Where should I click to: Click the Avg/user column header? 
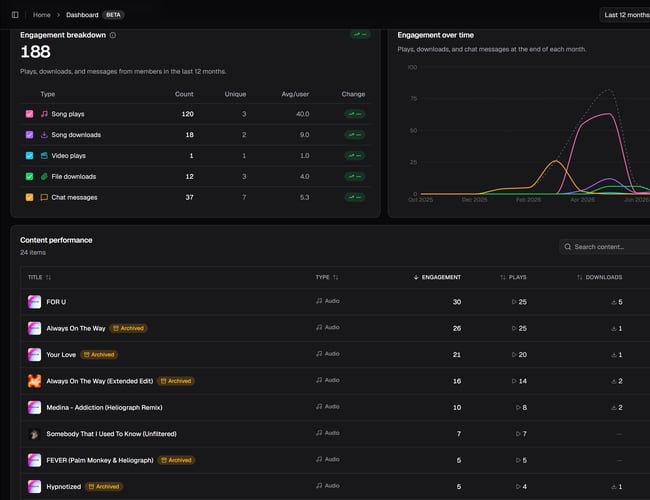pyautogui.click(x=295, y=94)
